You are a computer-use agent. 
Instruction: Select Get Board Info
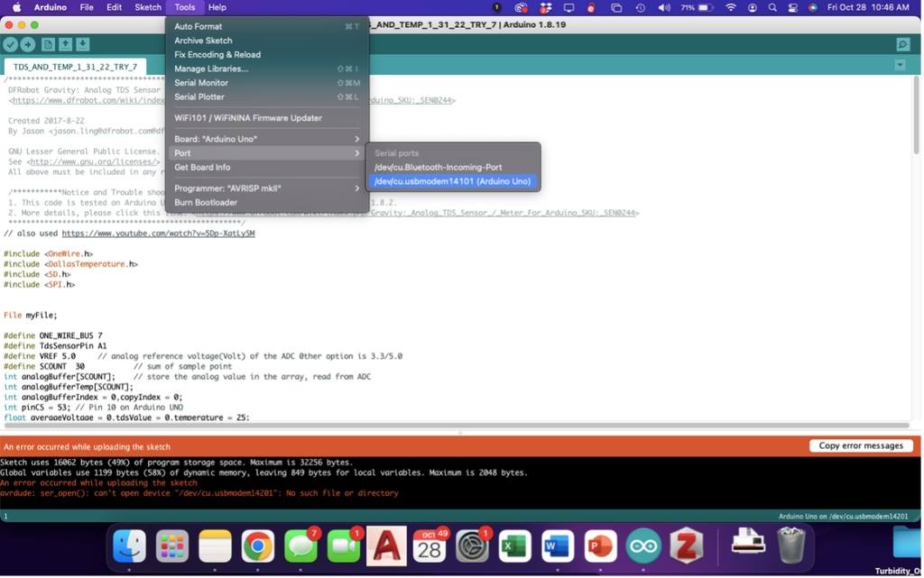tap(267, 168)
